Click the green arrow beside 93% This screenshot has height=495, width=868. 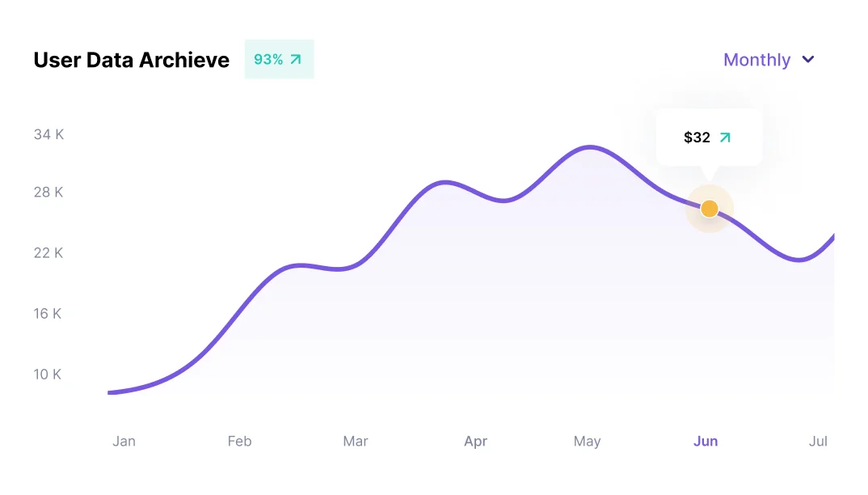[296, 59]
